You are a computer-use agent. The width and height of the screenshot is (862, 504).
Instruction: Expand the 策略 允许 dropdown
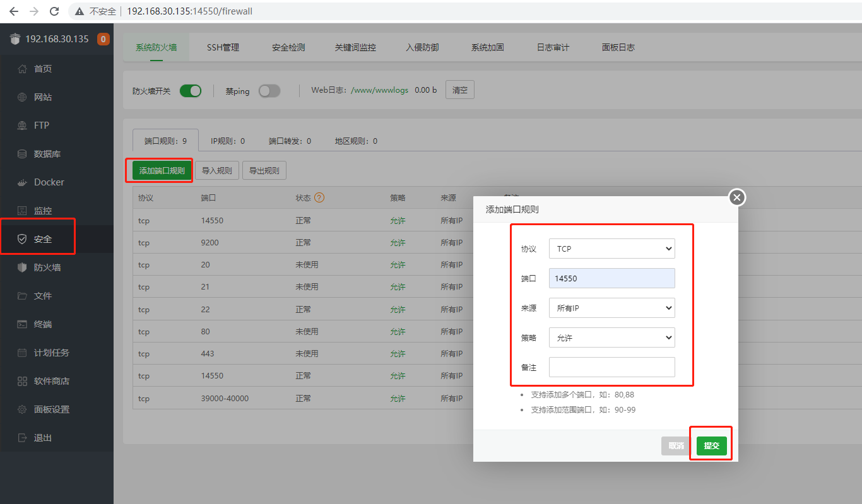(x=611, y=337)
